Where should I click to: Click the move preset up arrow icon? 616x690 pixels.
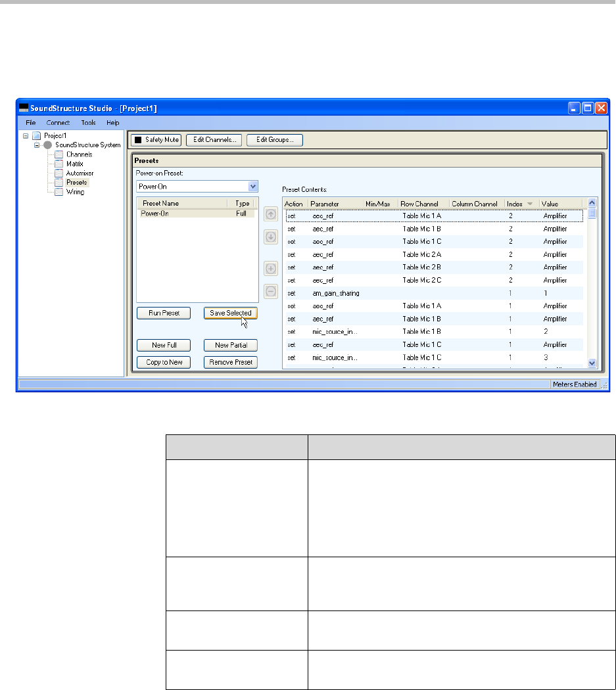[271, 214]
